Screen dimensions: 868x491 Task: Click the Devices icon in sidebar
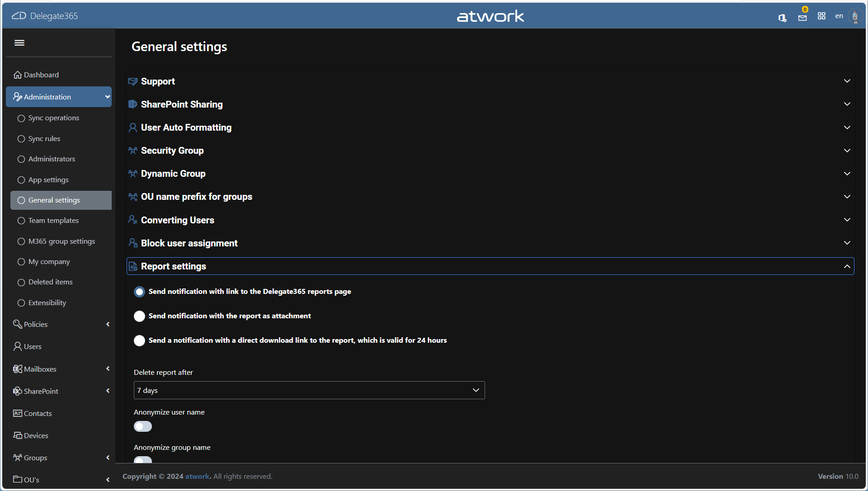[x=18, y=435]
